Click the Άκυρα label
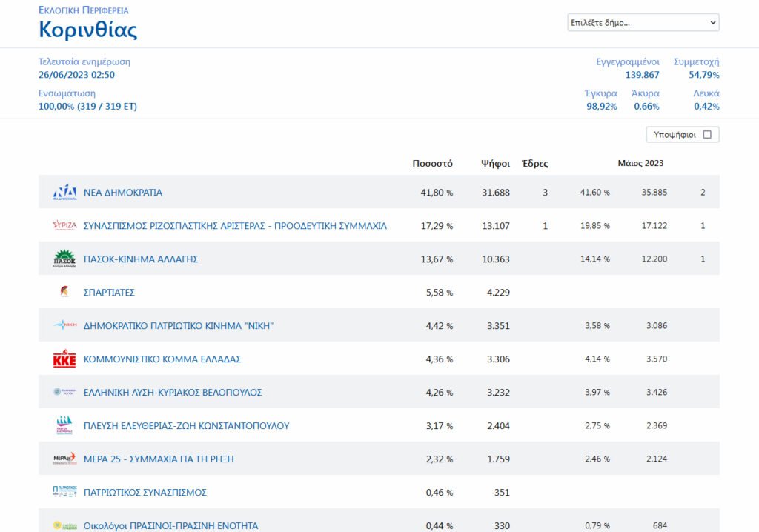 (646, 93)
